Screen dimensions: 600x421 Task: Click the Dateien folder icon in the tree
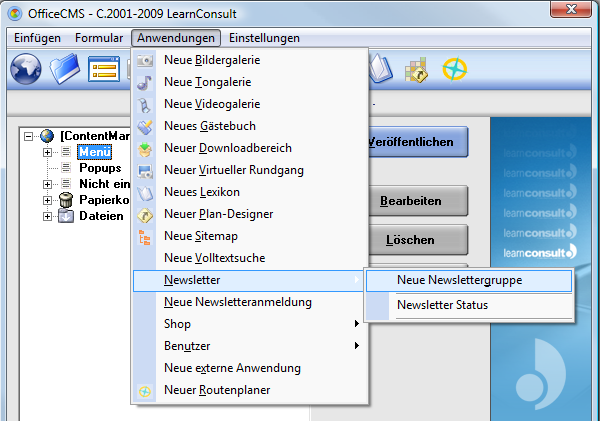[66, 216]
